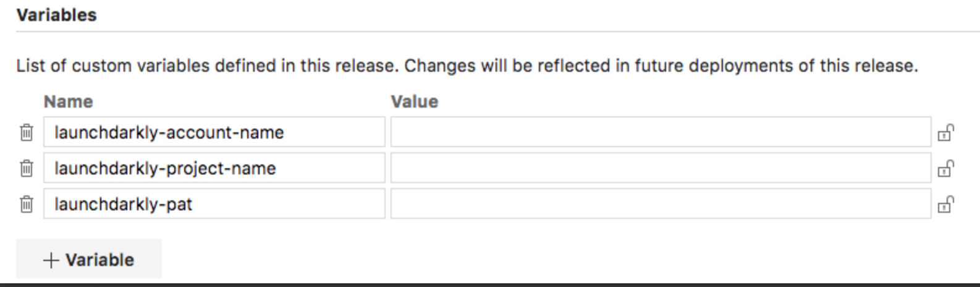
Task: Click the Name column header
Action: [x=68, y=101]
